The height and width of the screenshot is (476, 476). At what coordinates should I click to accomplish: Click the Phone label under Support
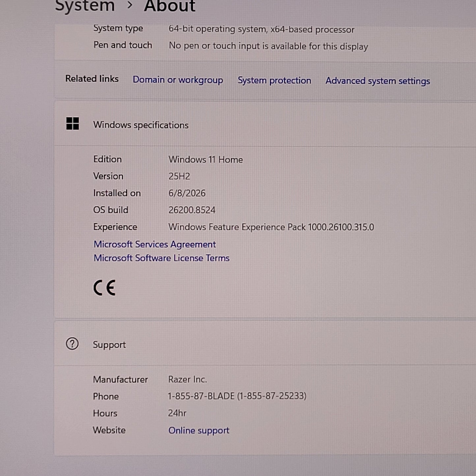106,396
